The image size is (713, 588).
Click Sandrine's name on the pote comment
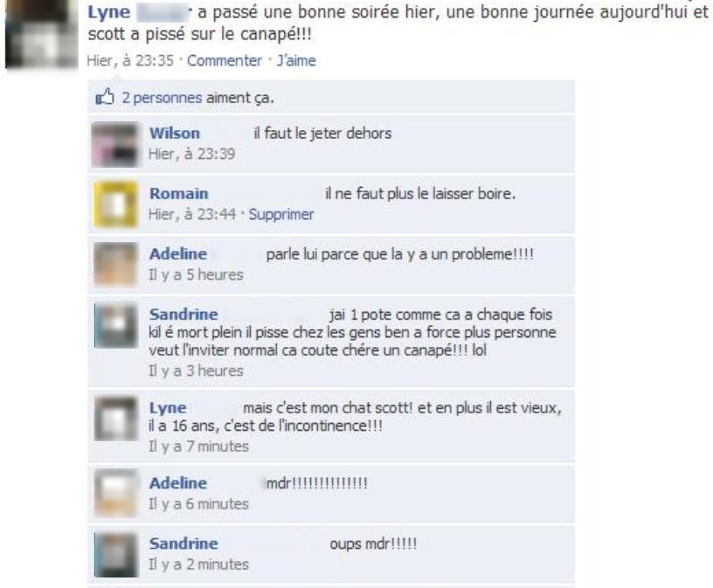pos(183,315)
